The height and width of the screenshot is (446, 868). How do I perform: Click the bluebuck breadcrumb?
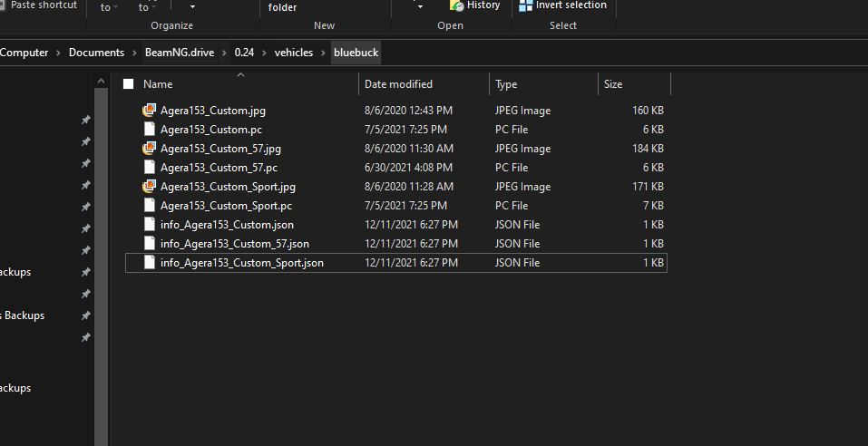356,53
